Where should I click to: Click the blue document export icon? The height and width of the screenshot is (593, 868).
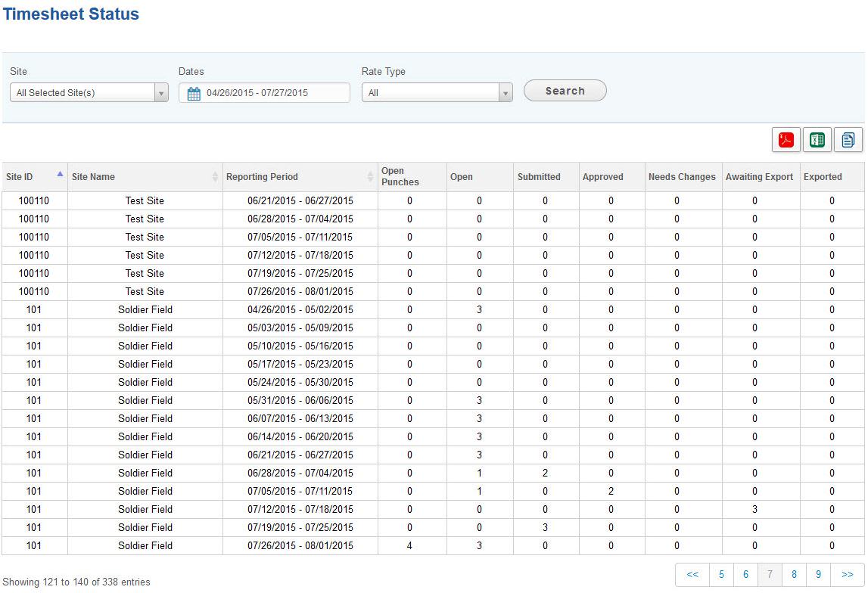click(848, 140)
